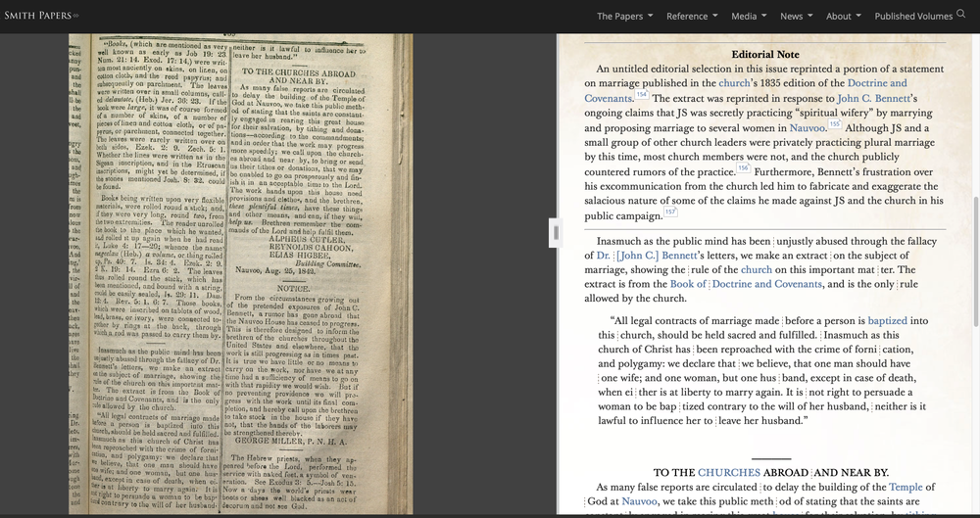Open the CHURCHES link in the heading
The image size is (980, 518).
[729, 473]
